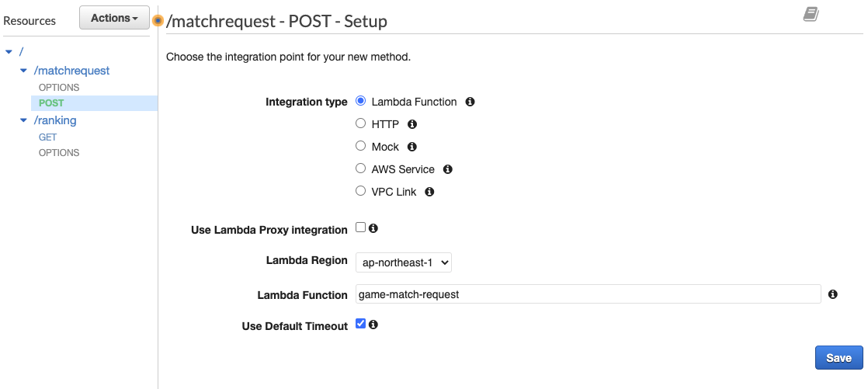The image size is (868, 389).
Task: Click the info icon next to HTTP
Action: [x=411, y=124]
